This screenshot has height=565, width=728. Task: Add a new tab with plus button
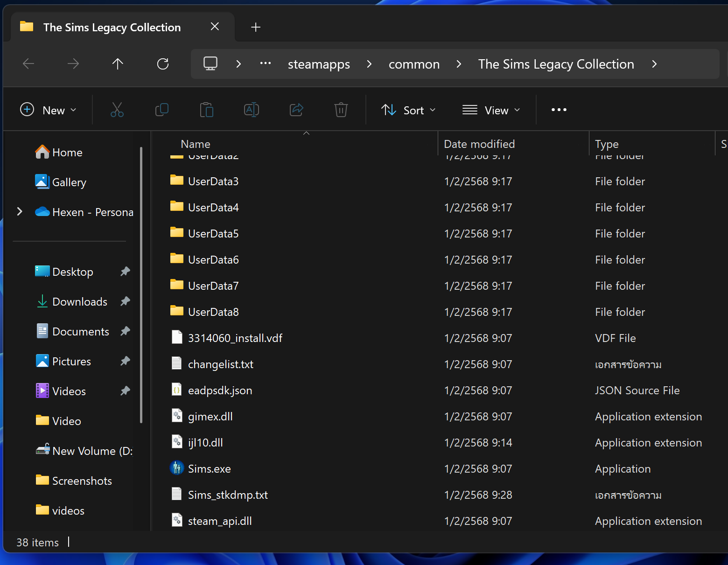coord(256,27)
